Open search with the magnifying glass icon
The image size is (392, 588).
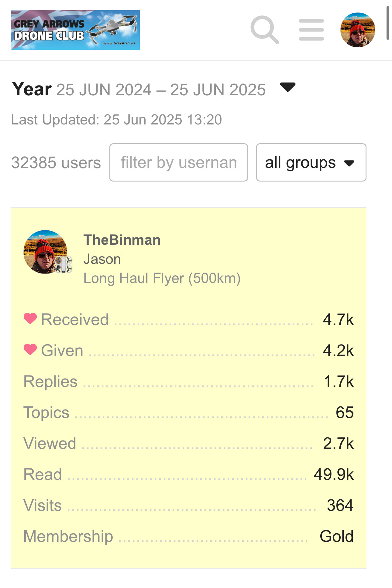(x=264, y=30)
